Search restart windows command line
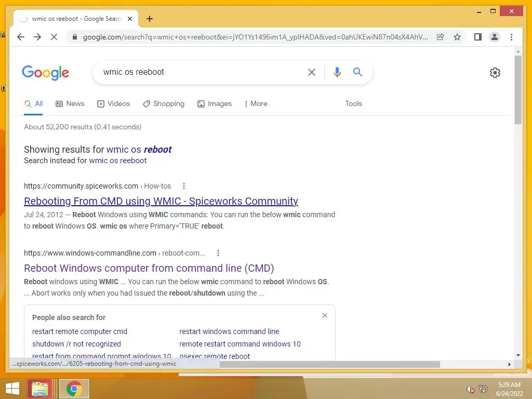This screenshot has width=532, height=399. 229,331
